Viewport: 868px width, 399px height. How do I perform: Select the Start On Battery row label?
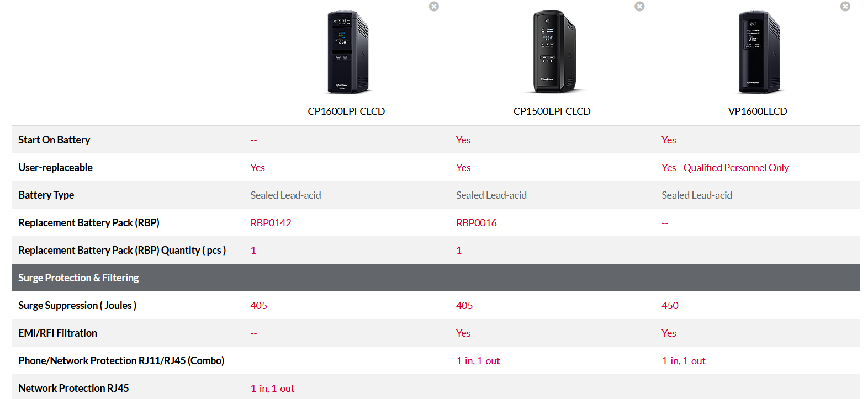(54, 140)
